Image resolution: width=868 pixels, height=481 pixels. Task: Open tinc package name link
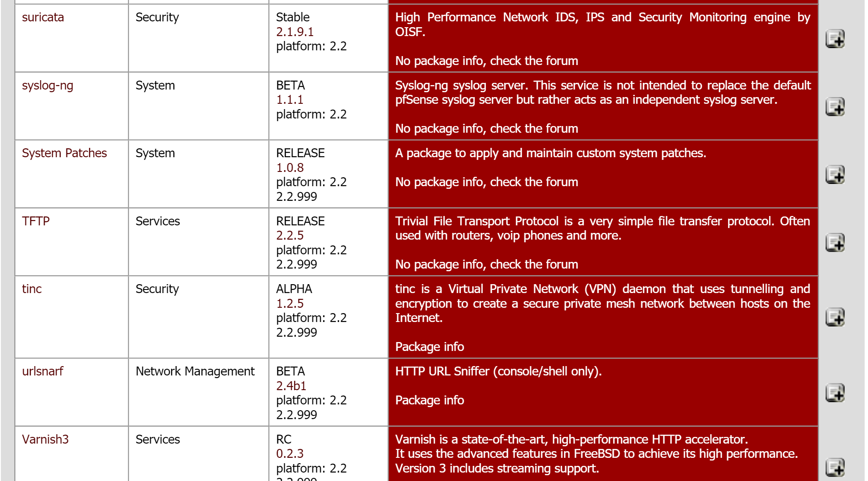tap(32, 289)
